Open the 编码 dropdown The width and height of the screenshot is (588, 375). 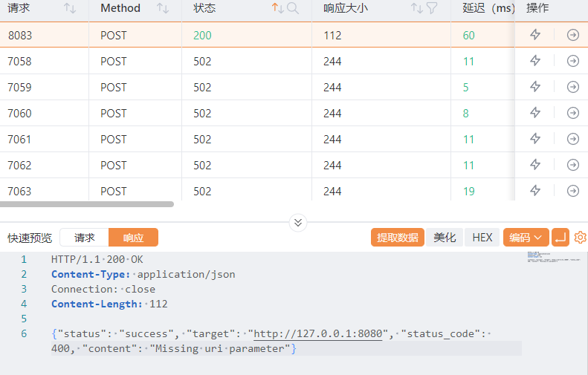pos(526,238)
